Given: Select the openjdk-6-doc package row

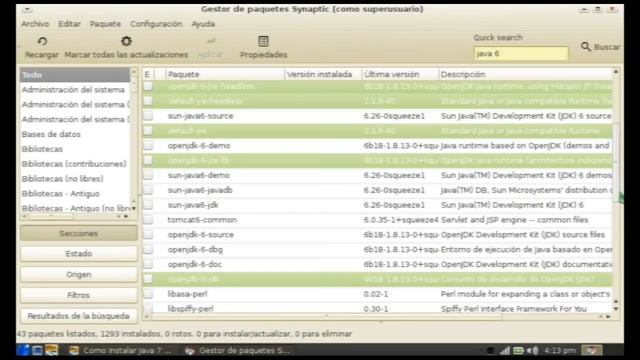Looking at the screenshot, I should point(378,264).
